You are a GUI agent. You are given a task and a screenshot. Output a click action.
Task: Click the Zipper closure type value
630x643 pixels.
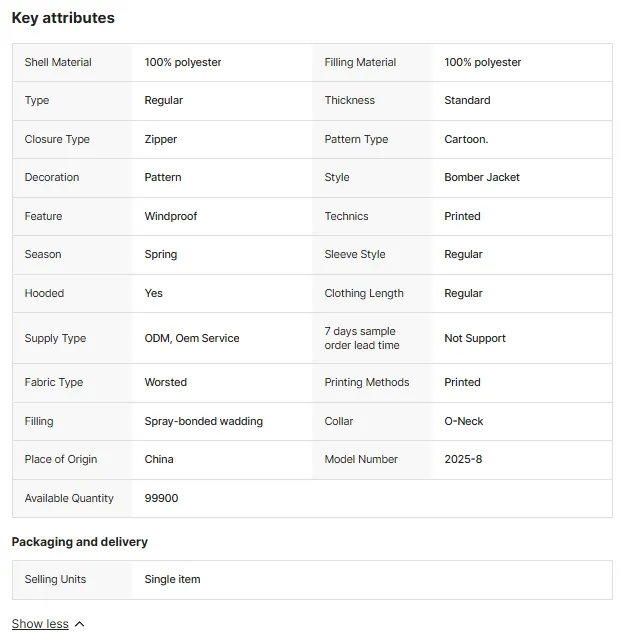click(160, 139)
